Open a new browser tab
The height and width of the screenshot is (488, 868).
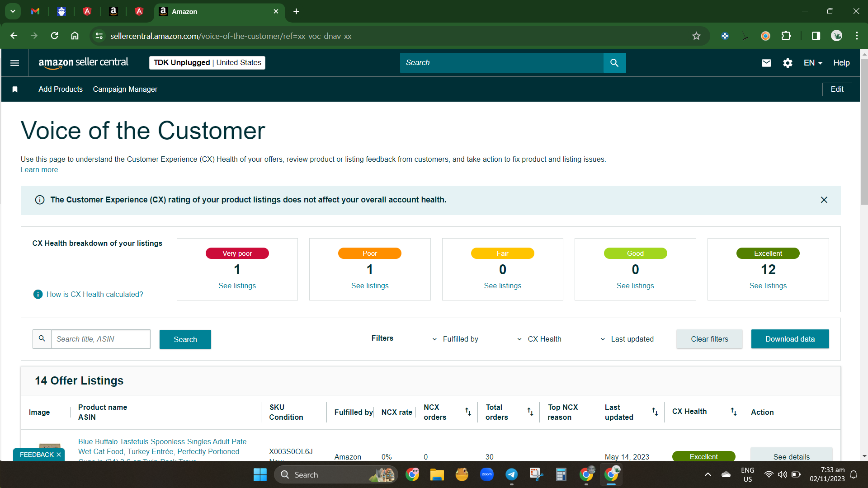(x=296, y=11)
